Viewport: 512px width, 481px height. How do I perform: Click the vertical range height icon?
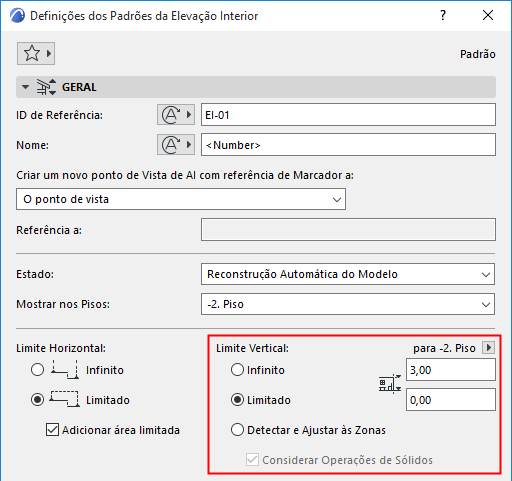390,384
